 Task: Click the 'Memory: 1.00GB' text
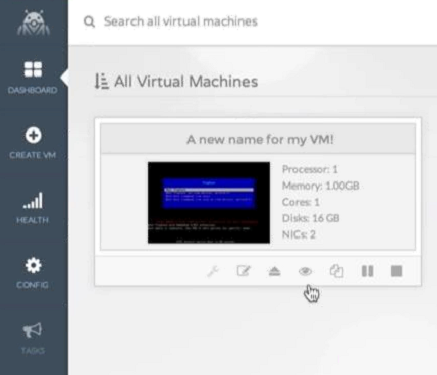(321, 186)
